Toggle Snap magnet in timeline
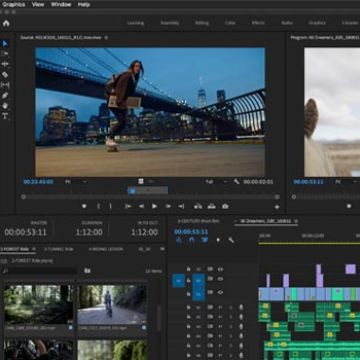The height and width of the screenshot is (360, 360). 192,240
